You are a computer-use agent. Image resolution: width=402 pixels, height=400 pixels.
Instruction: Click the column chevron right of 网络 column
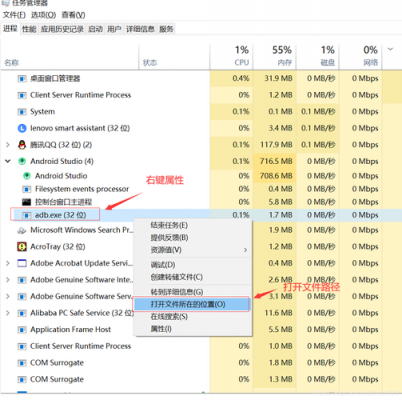click(x=390, y=49)
